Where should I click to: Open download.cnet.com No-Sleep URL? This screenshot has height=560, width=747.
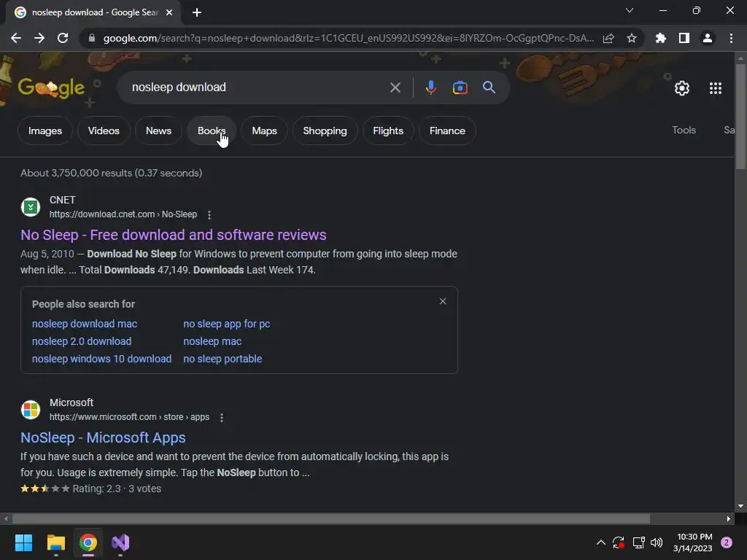pos(123,214)
